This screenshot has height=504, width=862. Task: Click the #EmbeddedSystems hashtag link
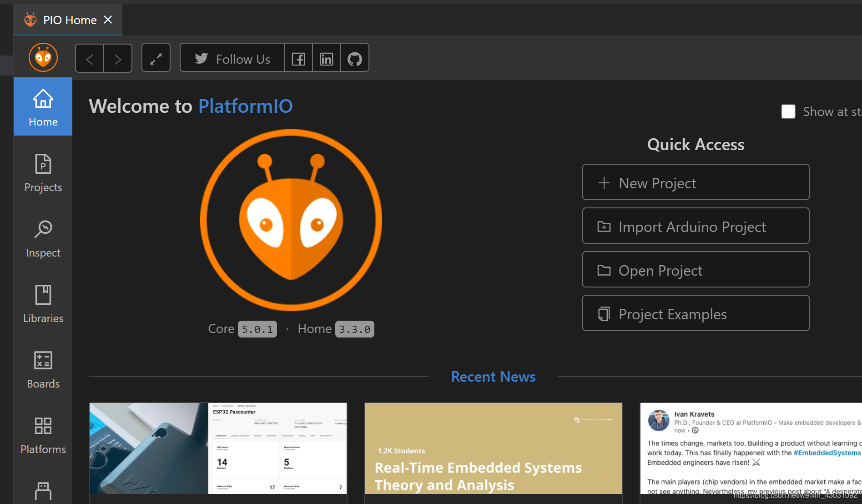[827, 453]
